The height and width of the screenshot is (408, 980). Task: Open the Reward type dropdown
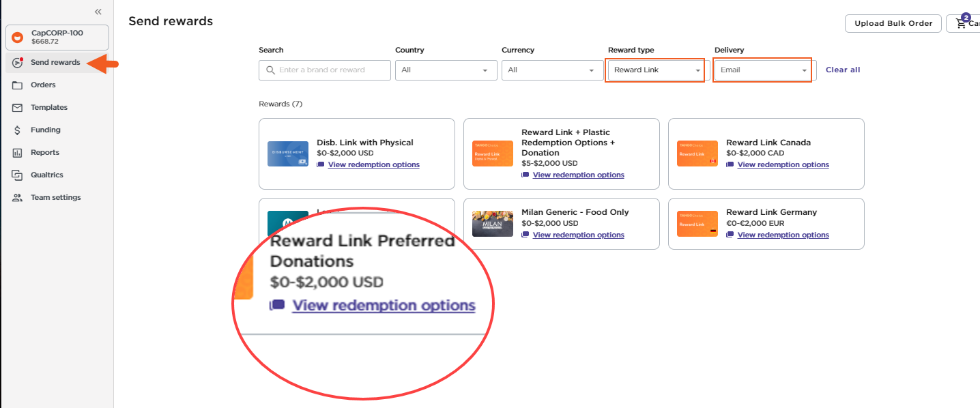point(656,70)
